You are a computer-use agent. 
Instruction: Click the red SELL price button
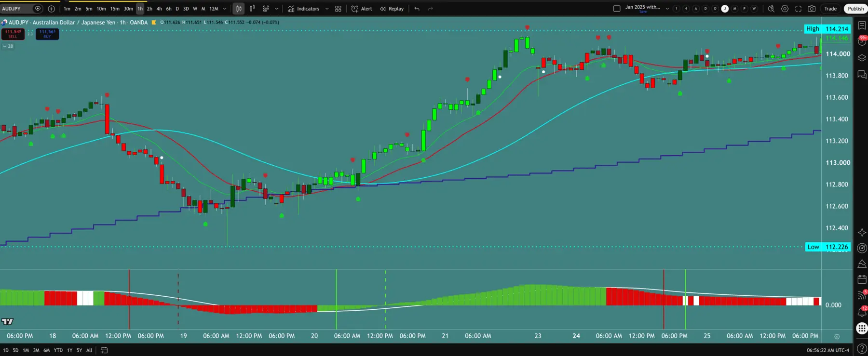coord(13,34)
